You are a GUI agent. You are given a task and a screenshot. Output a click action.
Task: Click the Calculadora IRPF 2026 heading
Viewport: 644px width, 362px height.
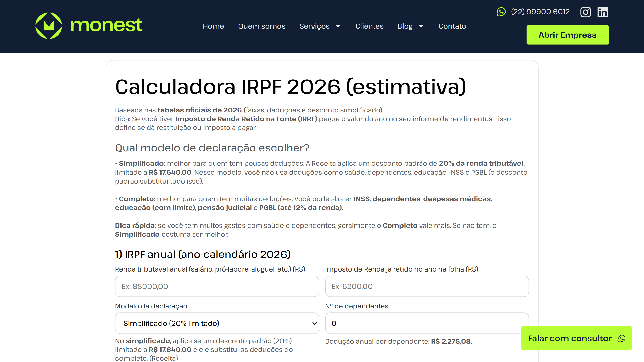291,87
